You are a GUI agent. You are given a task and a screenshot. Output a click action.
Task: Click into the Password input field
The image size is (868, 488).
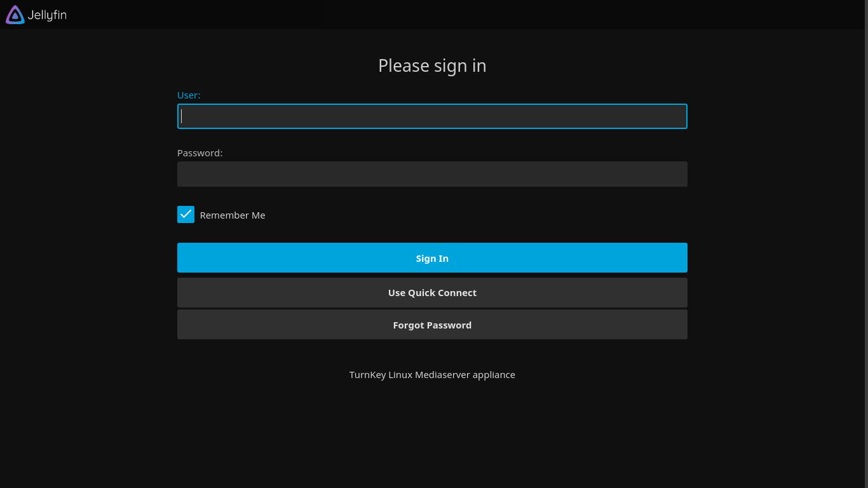[x=432, y=174]
